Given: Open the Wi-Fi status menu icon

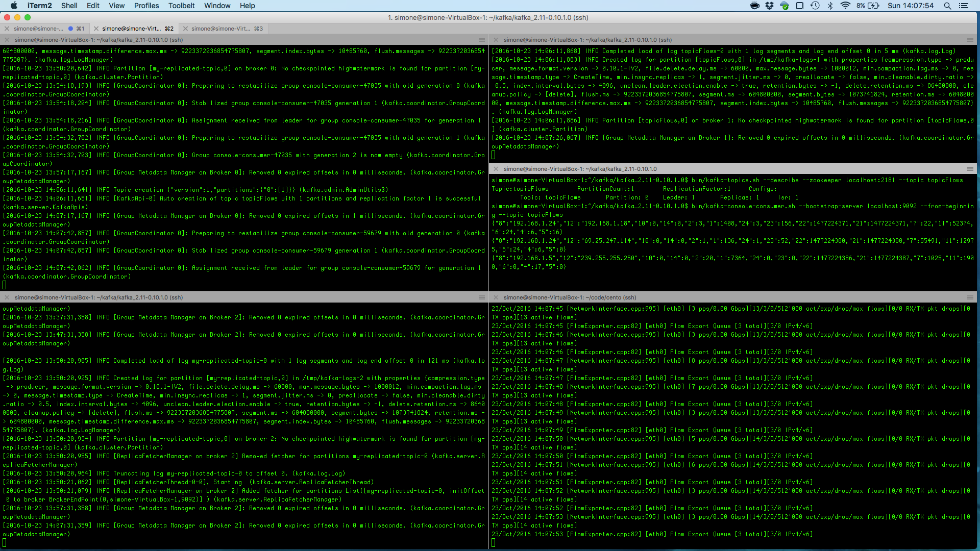Looking at the screenshot, I should coord(845,6).
